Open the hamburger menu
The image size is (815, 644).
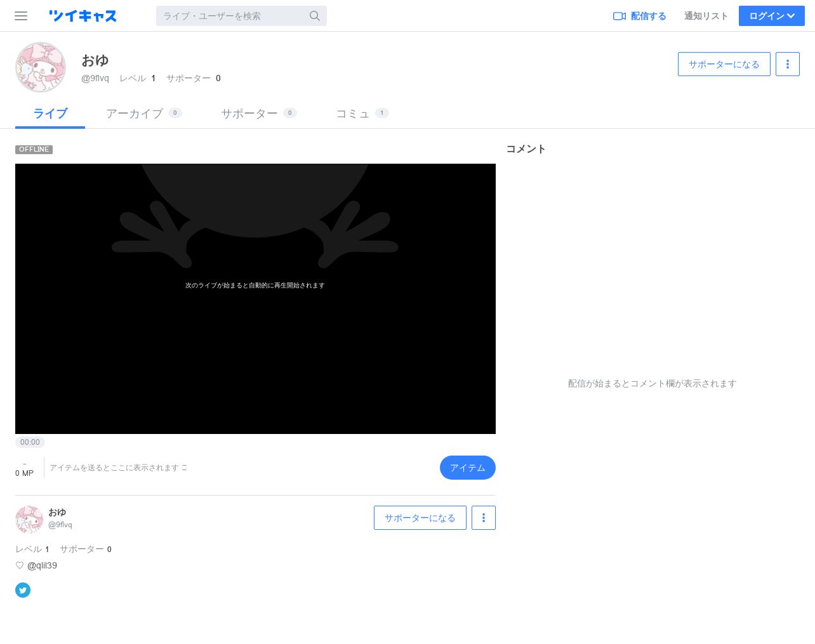coord(21,16)
